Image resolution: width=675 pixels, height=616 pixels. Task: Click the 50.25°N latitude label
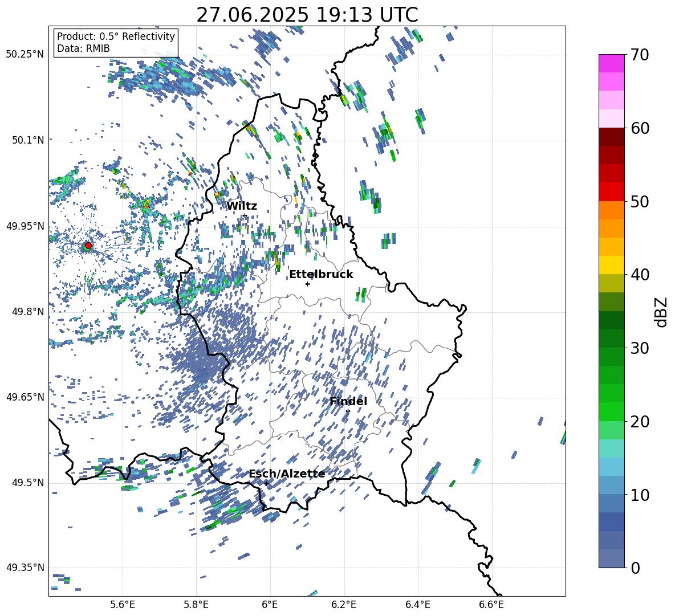[25, 55]
